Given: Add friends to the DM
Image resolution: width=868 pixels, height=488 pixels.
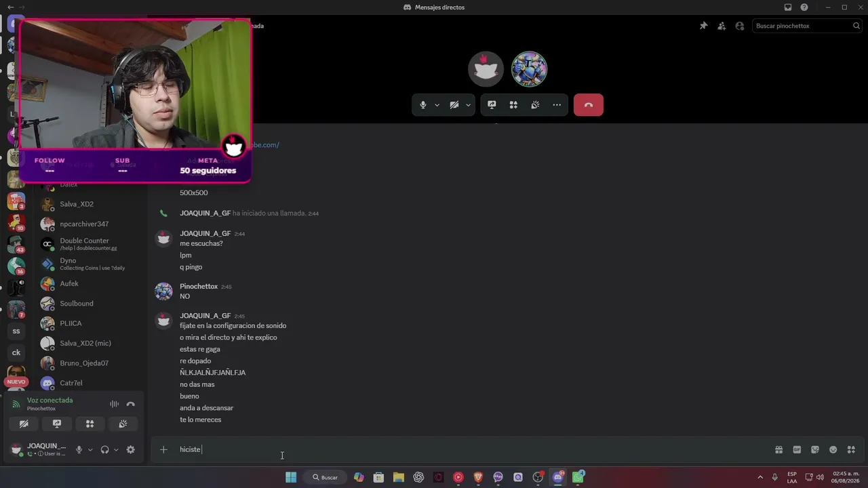Looking at the screenshot, I should 722,26.
